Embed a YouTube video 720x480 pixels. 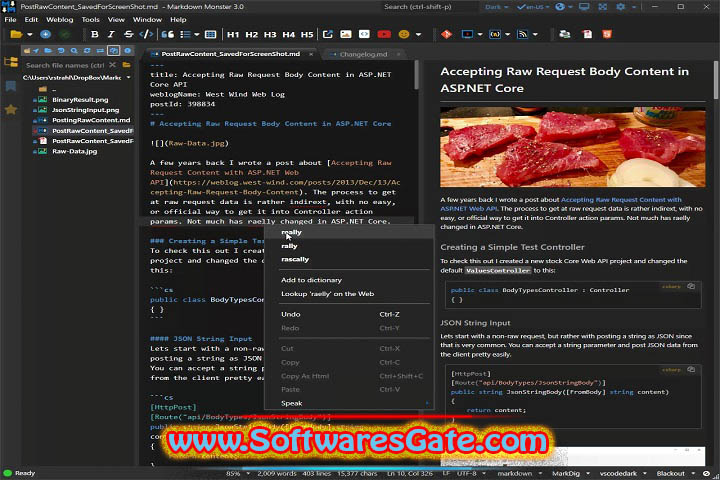coord(384,34)
